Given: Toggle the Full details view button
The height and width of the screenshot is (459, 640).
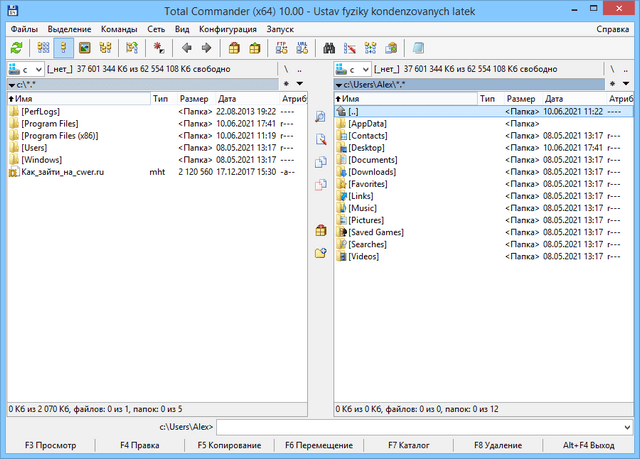Looking at the screenshot, I should tap(62, 47).
